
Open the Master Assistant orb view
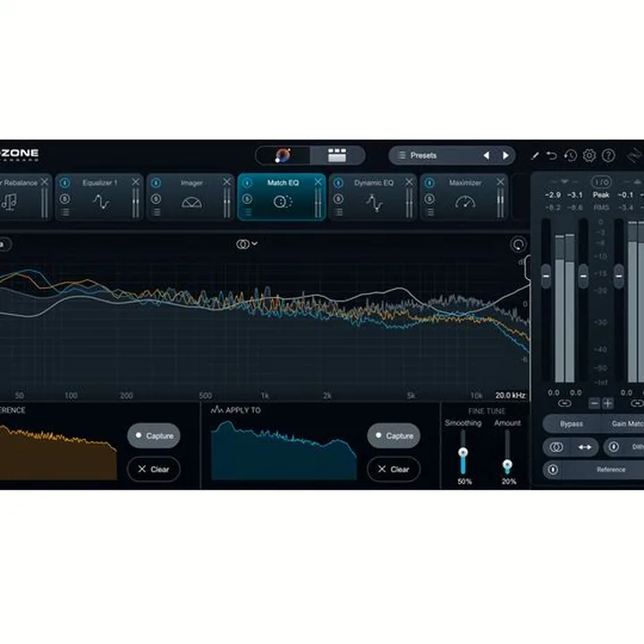point(283,156)
